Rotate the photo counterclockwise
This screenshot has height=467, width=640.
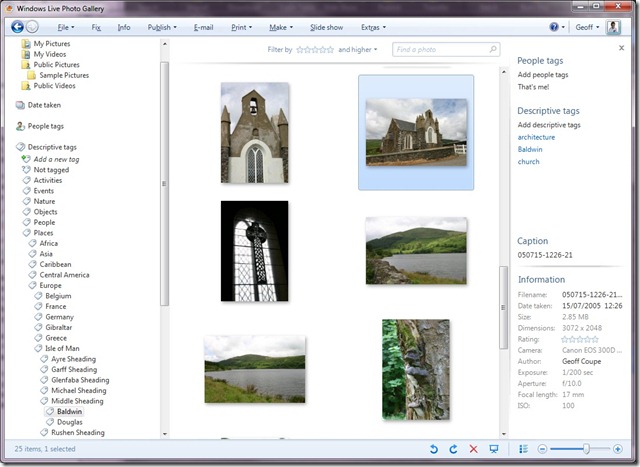click(x=433, y=449)
